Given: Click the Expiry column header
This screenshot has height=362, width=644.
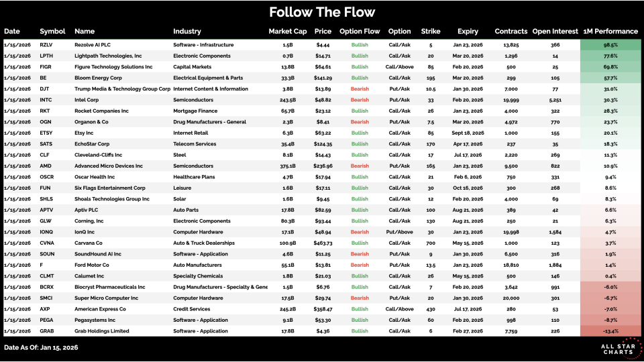Looking at the screenshot, I should pos(468,32).
